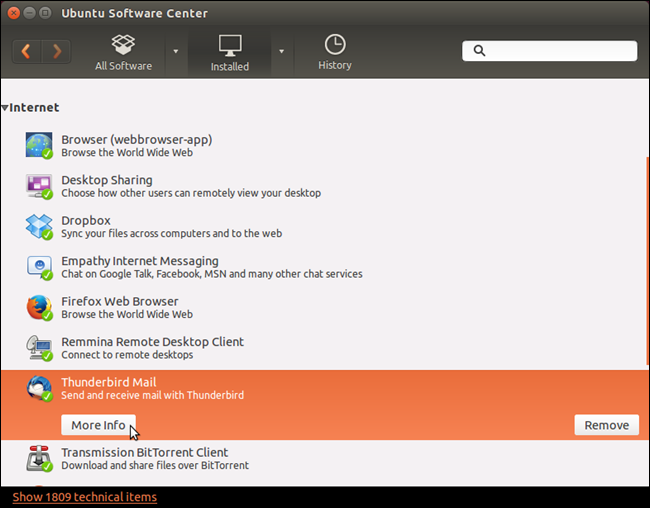Screen dimensions: 650x508
Task: Select Empathy Internet Messaging title
Action: 140,261
